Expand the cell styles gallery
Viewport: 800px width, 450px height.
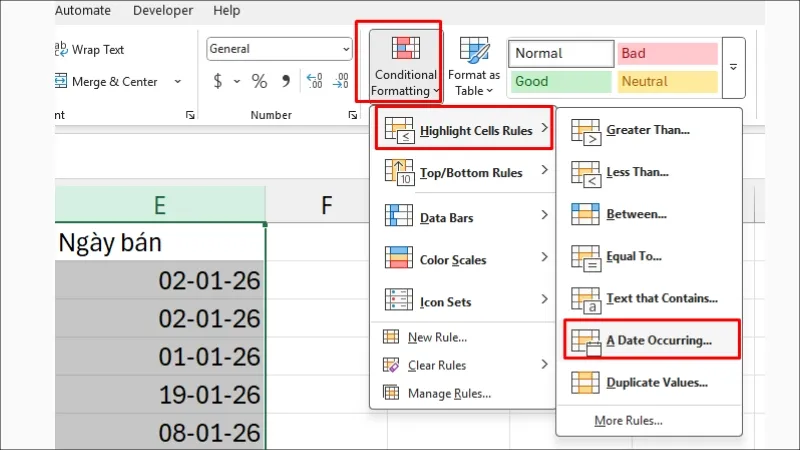[x=733, y=68]
